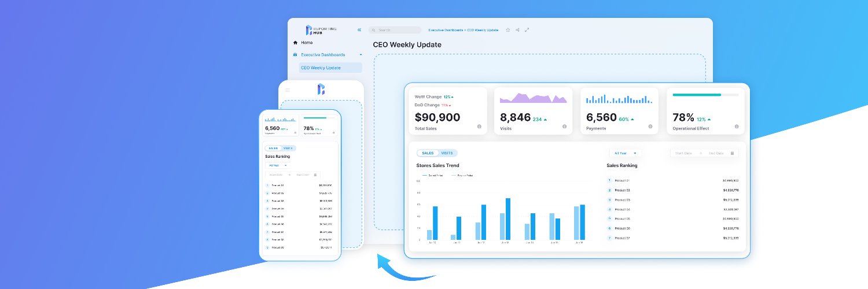
Task: Click the purple Visits area sparkline
Action: (x=534, y=98)
